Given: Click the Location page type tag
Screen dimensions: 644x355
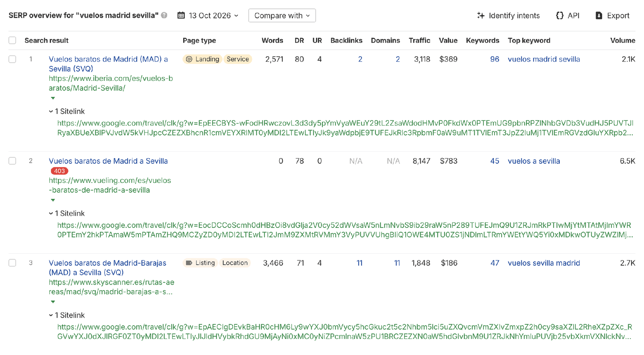Looking at the screenshot, I should [x=235, y=263].
